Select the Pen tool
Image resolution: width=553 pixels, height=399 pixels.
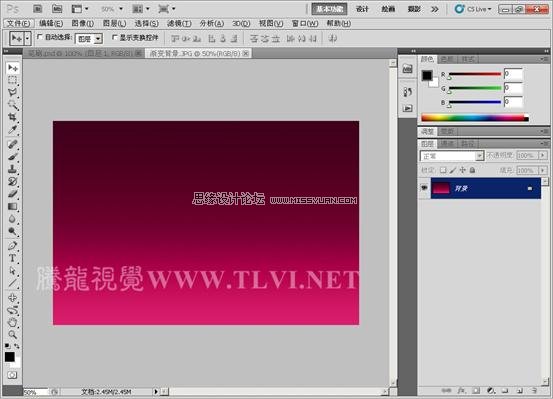point(13,246)
